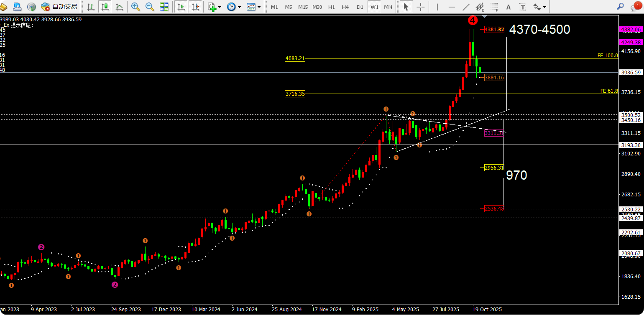This screenshot has width=644, height=315.
Task: Toggle chart auto scroll
Action: click(181, 7)
